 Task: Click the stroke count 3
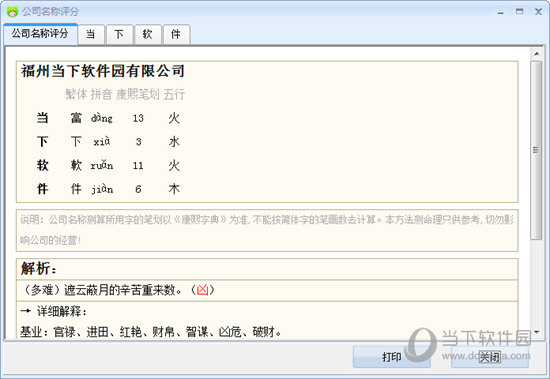[139, 142]
